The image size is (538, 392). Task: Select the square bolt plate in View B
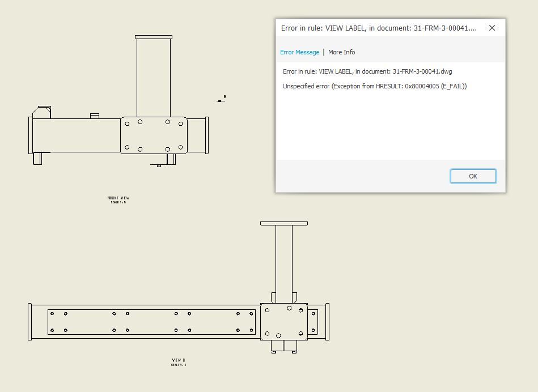click(x=284, y=322)
